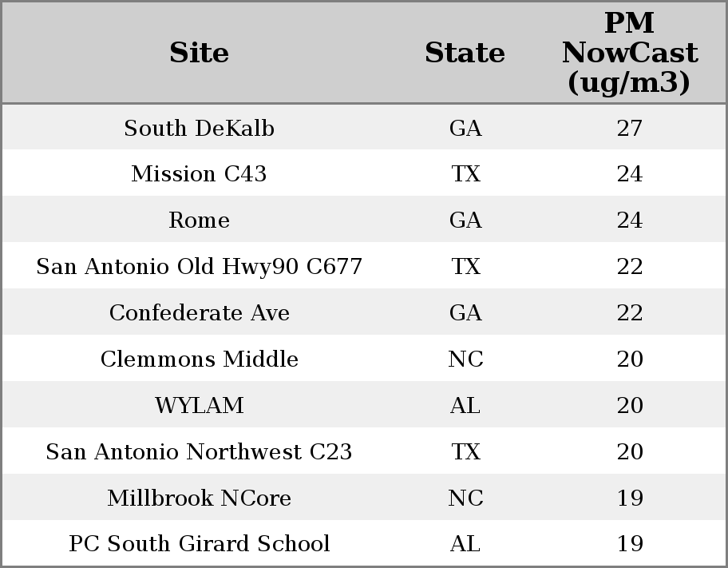Click the GA state cell for Rome
The height and width of the screenshot is (568, 728).
pyautogui.click(x=465, y=220)
